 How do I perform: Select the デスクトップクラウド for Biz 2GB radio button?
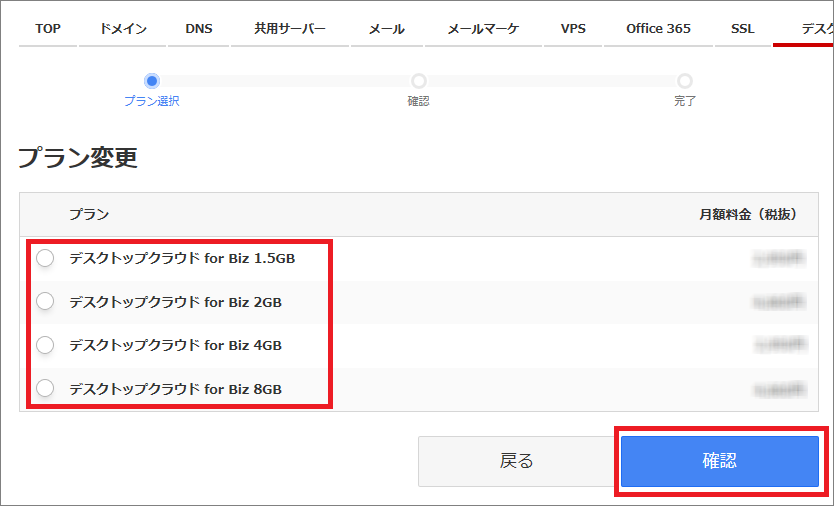click(45, 302)
